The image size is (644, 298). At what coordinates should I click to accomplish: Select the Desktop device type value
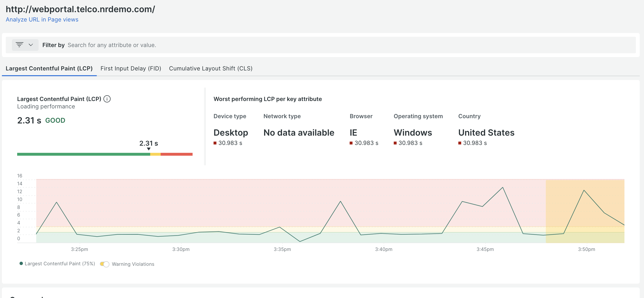pos(230,133)
